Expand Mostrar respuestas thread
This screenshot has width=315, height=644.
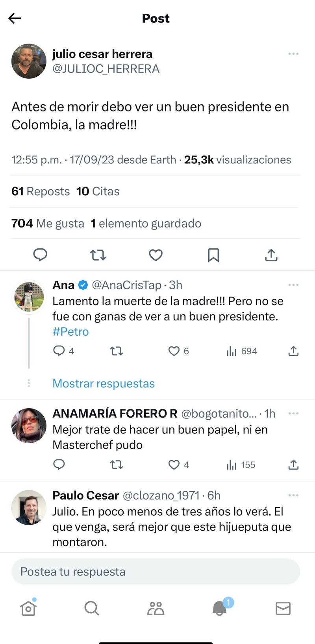[104, 383]
